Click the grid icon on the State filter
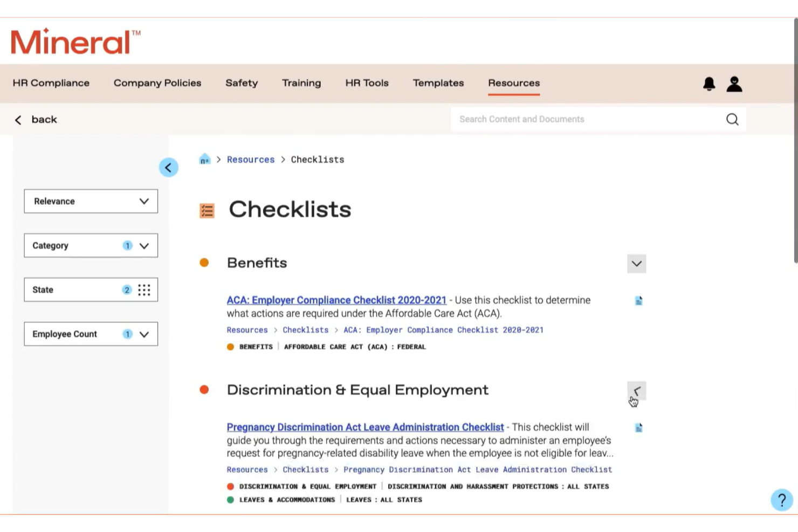Viewport: 798px width, 532px height. click(143, 289)
